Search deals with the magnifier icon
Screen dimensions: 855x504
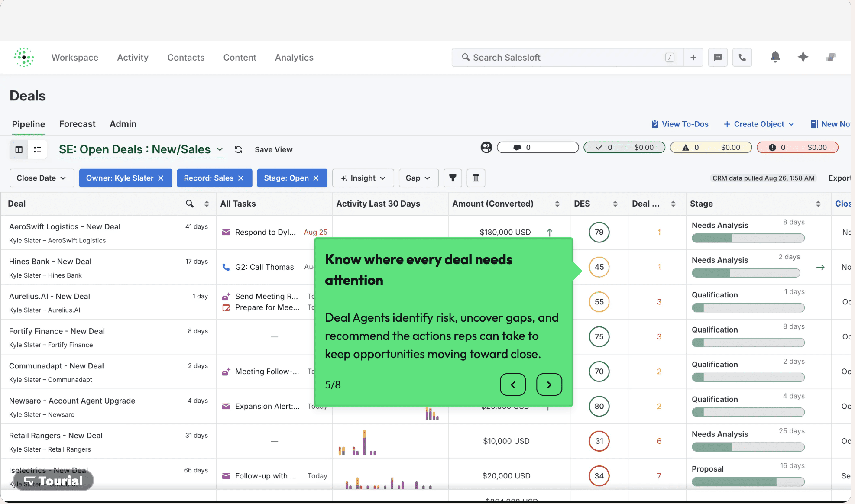tap(190, 204)
